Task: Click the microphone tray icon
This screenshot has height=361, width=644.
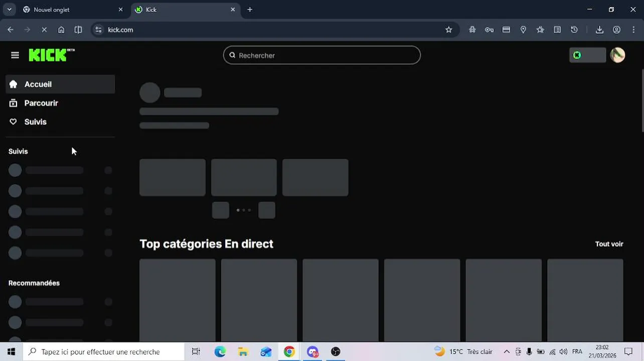Action: 529,351
